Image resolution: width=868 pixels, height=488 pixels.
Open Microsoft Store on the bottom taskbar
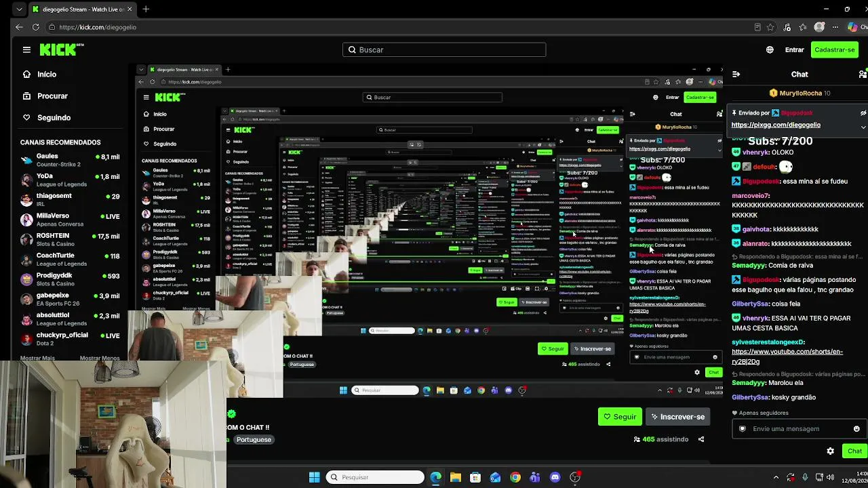pos(475,477)
